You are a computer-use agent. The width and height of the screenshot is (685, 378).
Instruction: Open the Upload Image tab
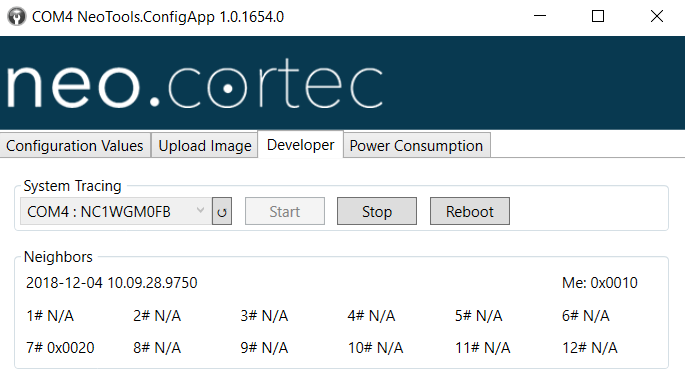point(205,146)
